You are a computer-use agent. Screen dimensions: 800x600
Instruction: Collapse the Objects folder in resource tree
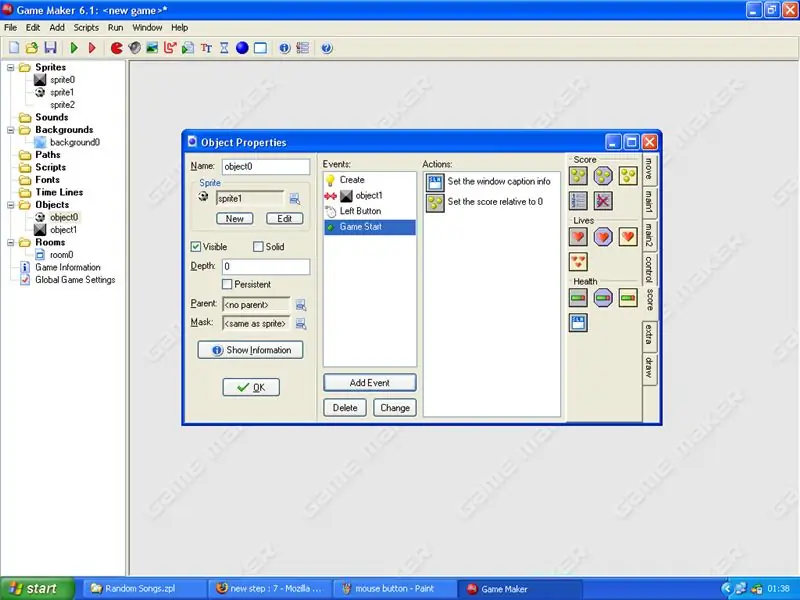(x=10, y=205)
